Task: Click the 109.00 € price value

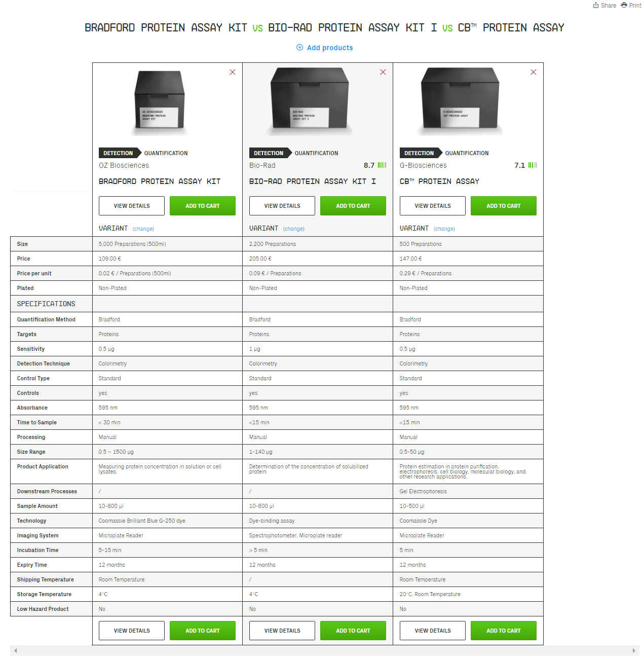Action: [110, 259]
